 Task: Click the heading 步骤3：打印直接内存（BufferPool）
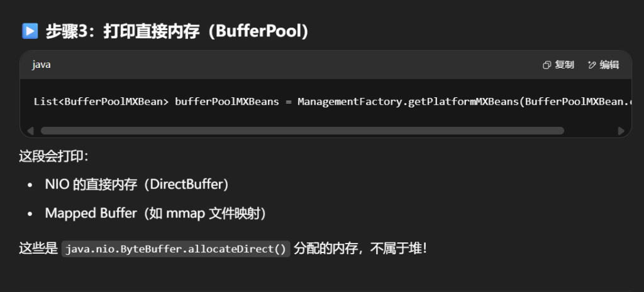[x=177, y=31]
